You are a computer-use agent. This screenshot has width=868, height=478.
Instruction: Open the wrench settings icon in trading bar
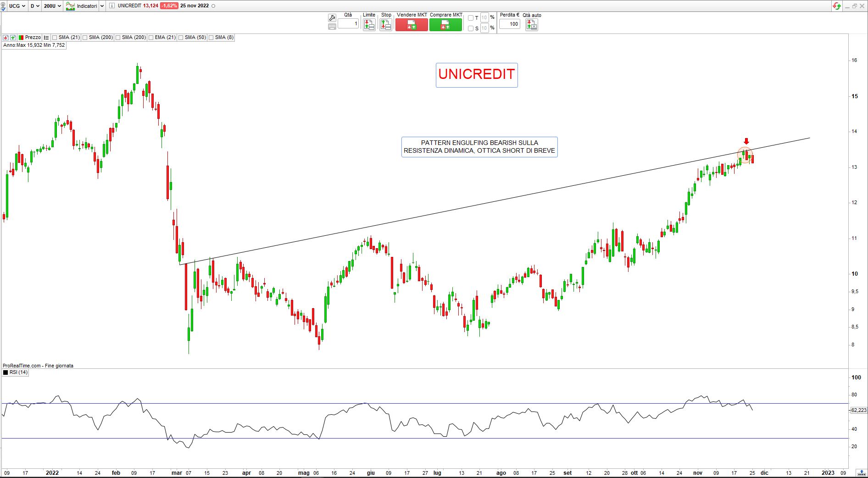332,18
